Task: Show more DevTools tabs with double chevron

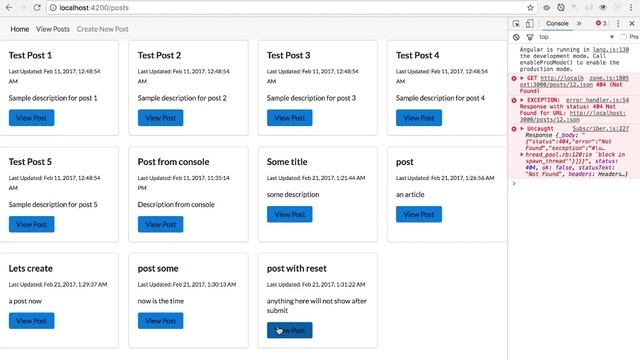Action: 579,24
